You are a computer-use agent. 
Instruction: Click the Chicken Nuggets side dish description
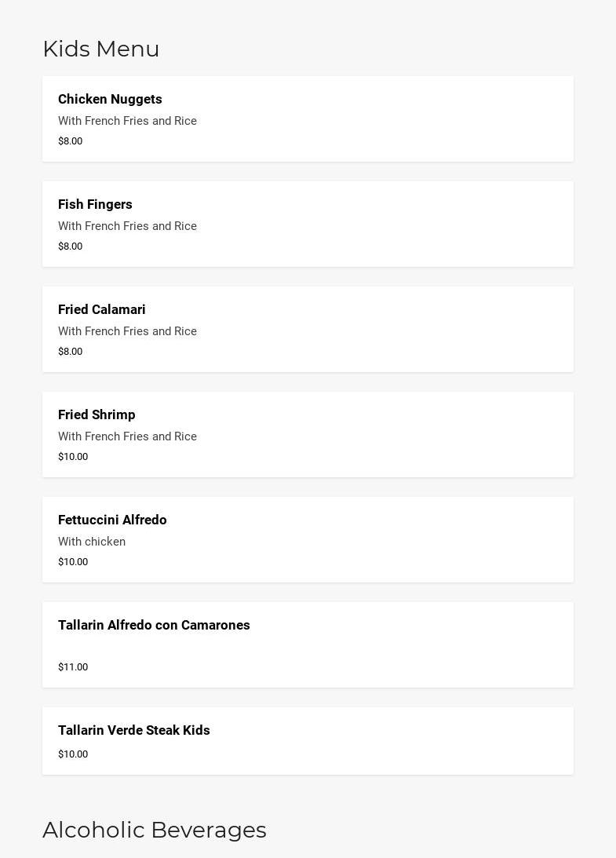(127, 121)
